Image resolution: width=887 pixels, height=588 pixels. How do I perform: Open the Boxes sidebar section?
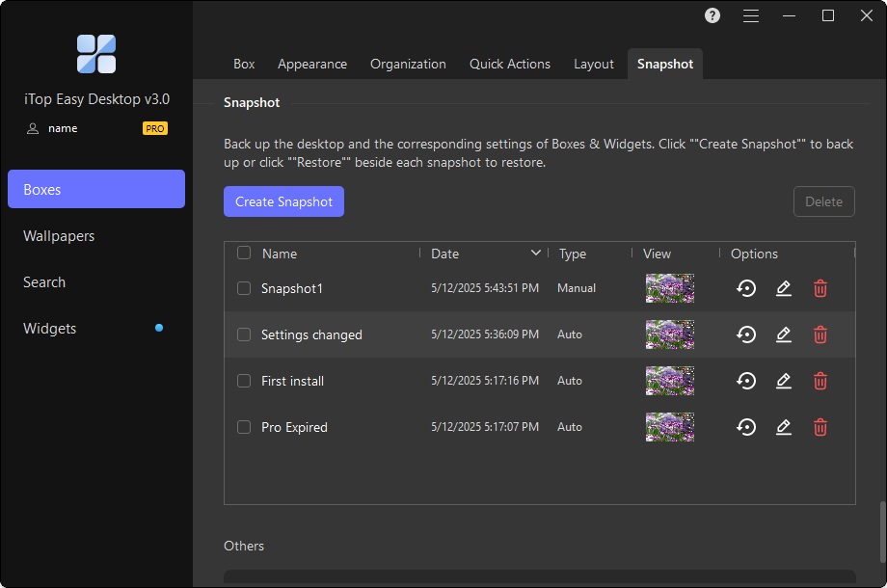click(x=96, y=189)
